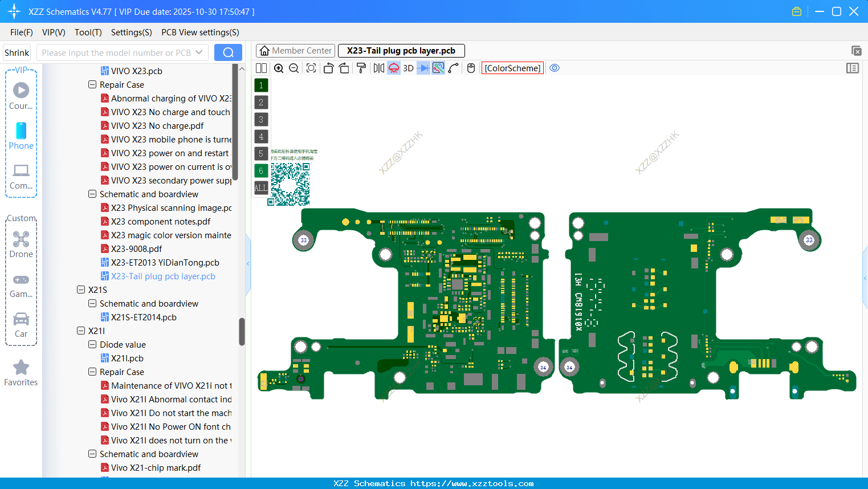Toggle the red lamp highlight mode
This screenshot has height=489, width=868.
393,68
